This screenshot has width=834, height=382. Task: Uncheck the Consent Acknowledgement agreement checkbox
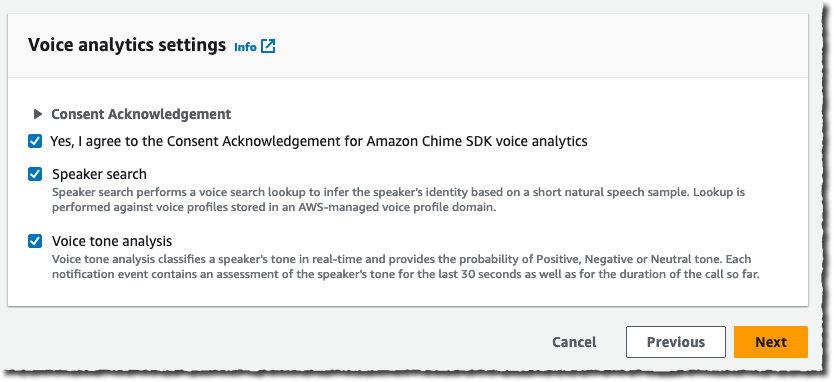35,142
